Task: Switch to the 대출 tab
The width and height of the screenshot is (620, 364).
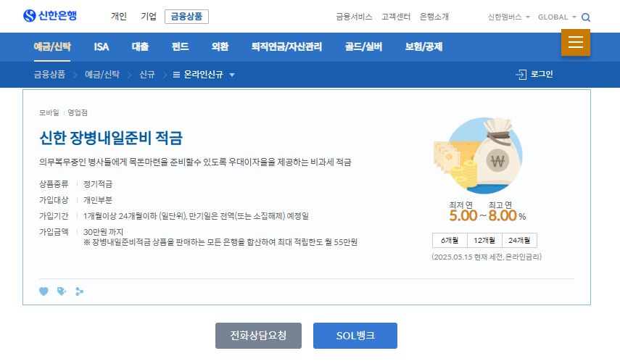Action: click(x=140, y=46)
